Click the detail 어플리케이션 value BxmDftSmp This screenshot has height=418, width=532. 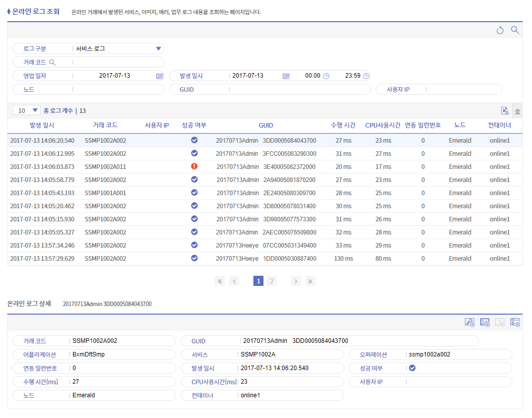[x=89, y=354]
